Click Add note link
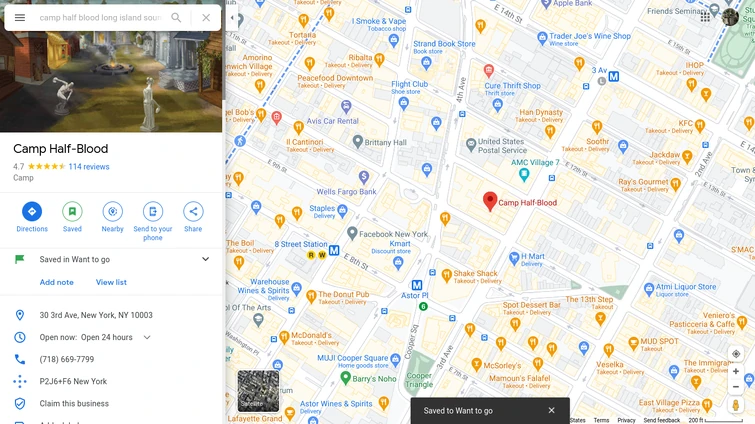The image size is (755, 424). 56,283
